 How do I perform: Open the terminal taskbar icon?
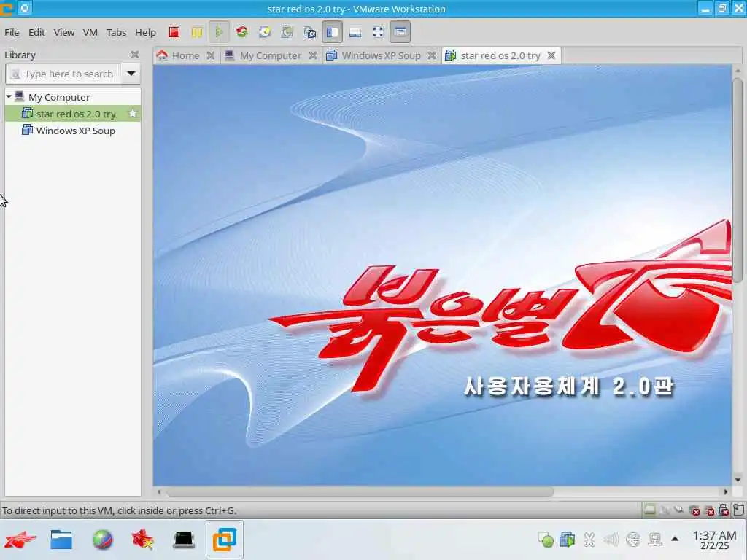[x=184, y=540]
